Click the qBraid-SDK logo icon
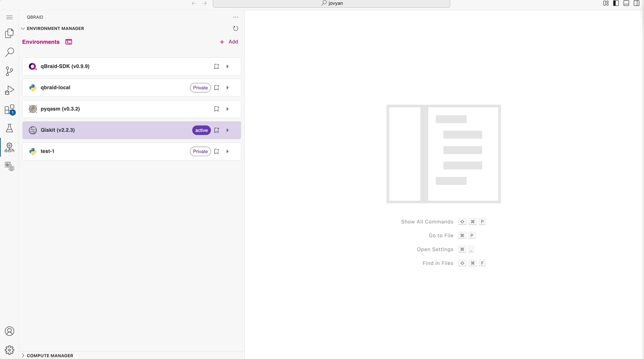Screen dimensions: 644x359 [x=33, y=66]
